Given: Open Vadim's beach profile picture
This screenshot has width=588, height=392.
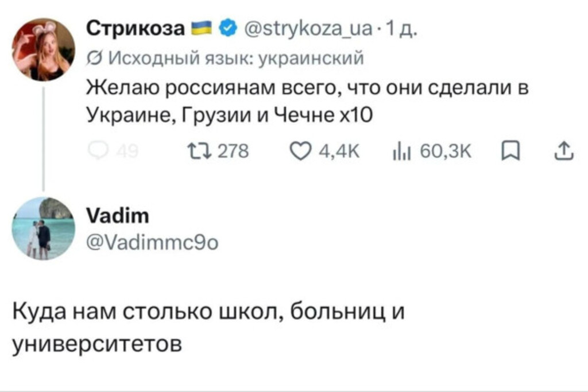Looking at the screenshot, I should [x=44, y=228].
